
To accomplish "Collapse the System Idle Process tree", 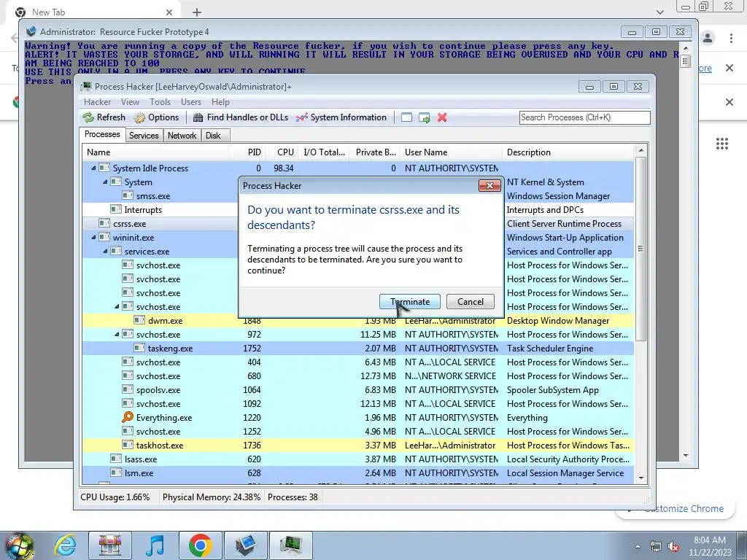I will 93,168.
